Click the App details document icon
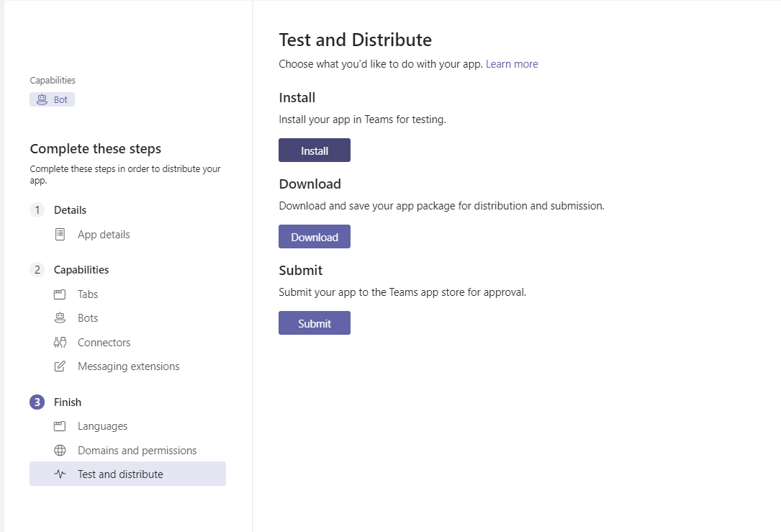781x532 pixels. tap(60, 235)
